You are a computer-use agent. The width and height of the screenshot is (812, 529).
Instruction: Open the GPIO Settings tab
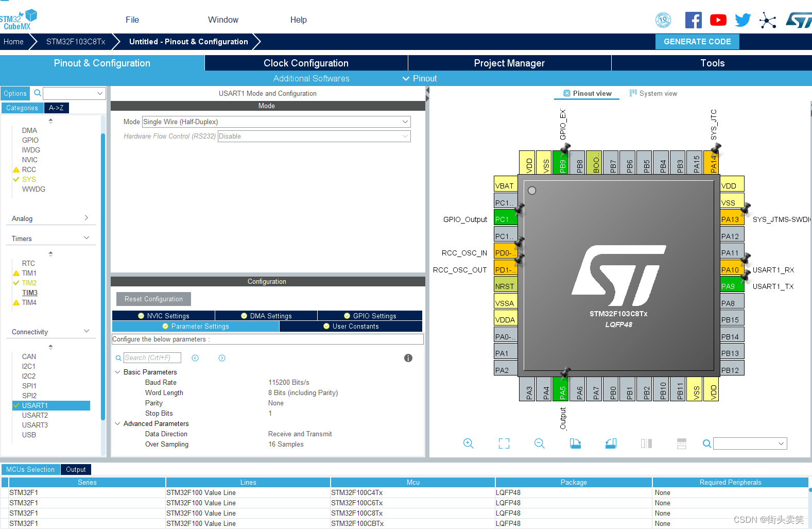[370, 316]
